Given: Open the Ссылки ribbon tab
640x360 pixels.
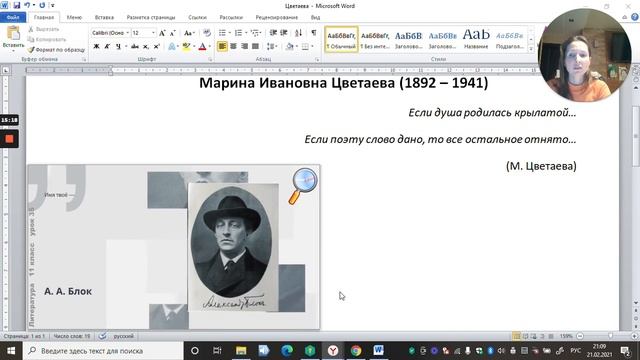Looking at the screenshot, I should pyautogui.click(x=198, y=18).
